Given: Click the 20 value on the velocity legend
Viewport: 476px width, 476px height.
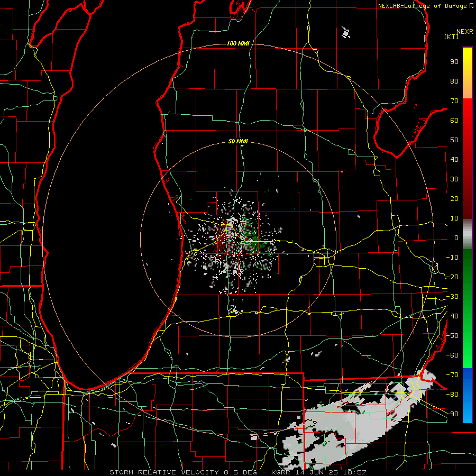Looking at the screenshot, I should [454, 199].
